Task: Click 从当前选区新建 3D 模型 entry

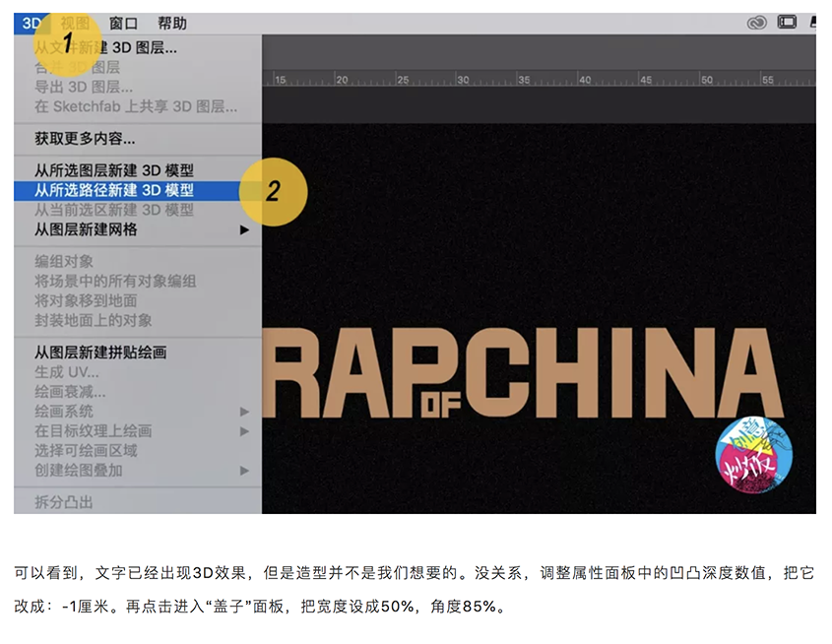Action: click(x=114, y=210)
